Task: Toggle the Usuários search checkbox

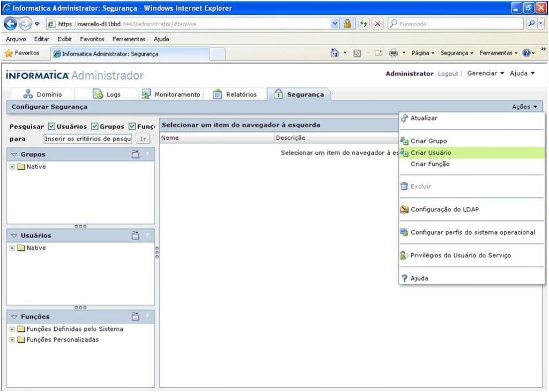Action: coord(51,127)
